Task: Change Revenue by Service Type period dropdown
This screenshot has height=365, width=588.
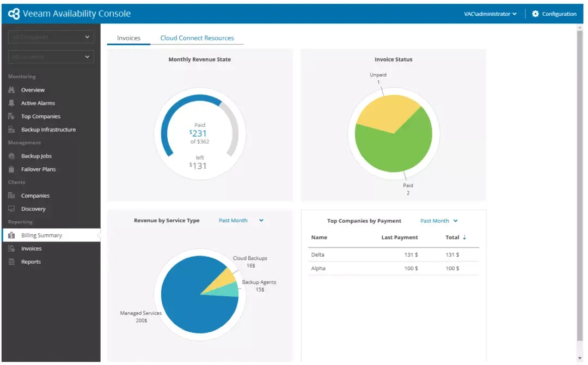Action: pos(241,221)
